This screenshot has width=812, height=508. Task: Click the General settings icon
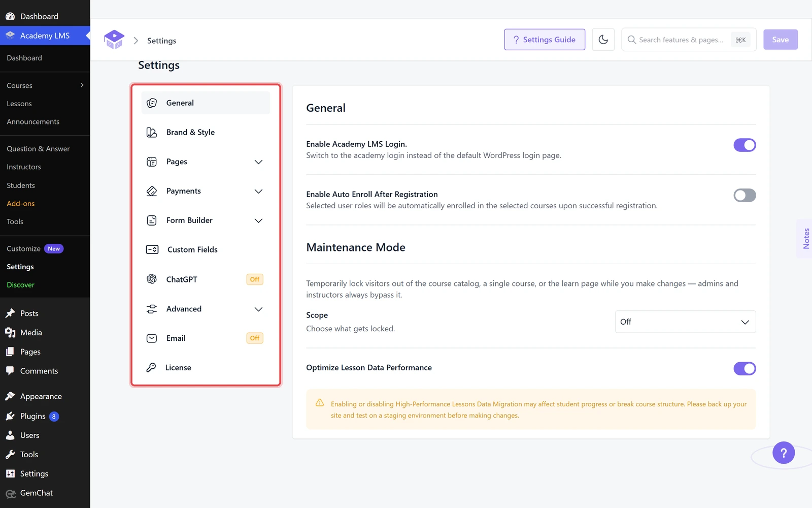[152, 103]
